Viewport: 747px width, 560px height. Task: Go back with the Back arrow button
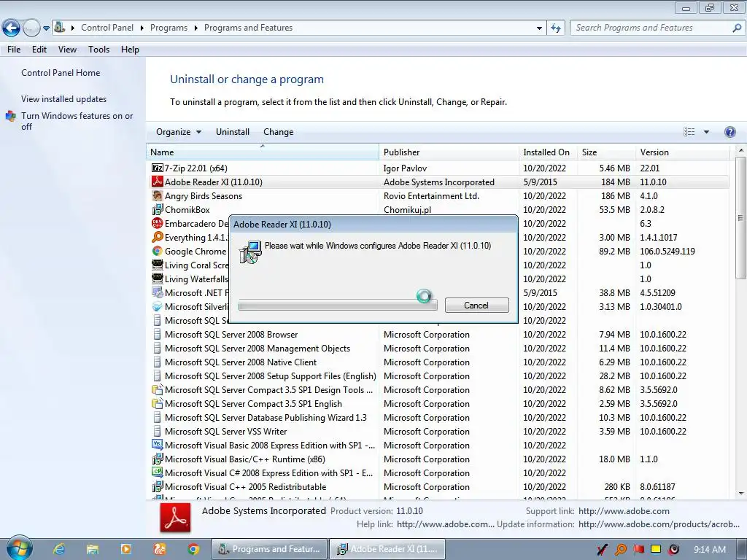[12, 28]
